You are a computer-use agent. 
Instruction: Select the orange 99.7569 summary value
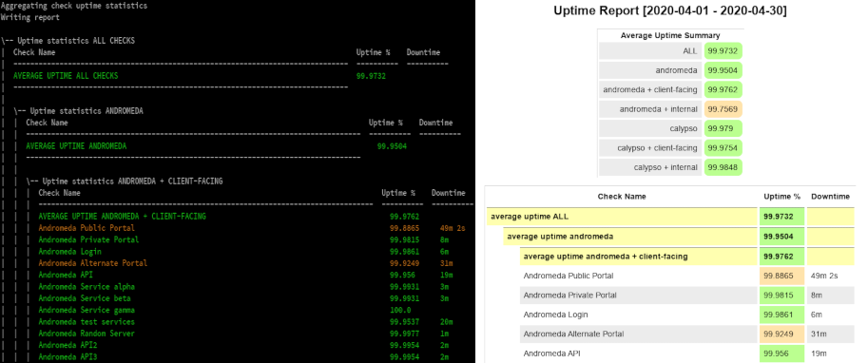(x=723, y=109)
